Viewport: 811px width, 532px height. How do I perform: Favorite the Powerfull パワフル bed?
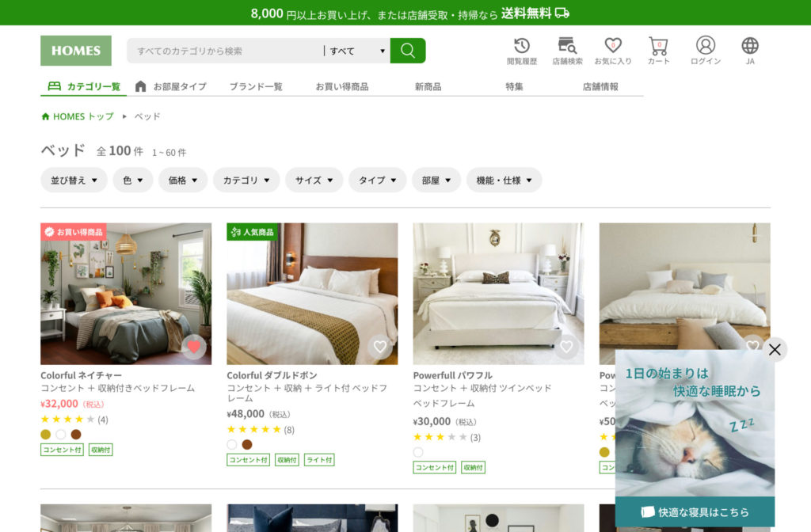[x=566, y=347]
